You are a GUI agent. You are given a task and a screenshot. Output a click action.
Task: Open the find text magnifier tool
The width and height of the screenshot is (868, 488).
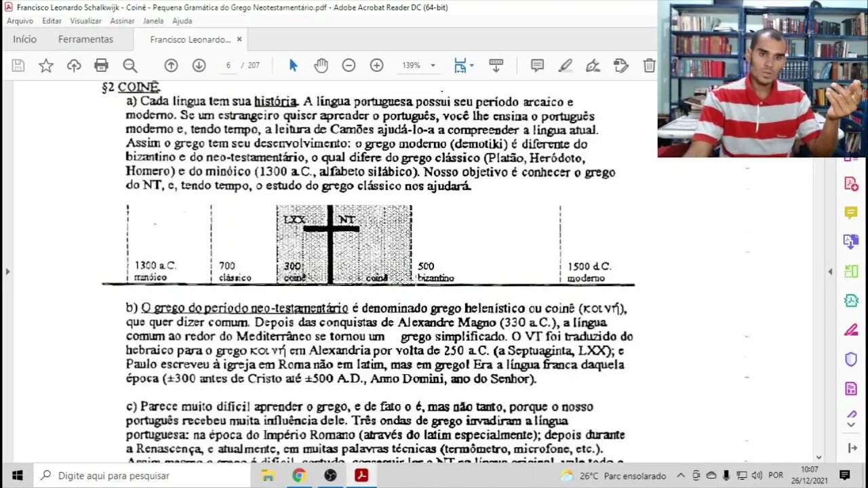click(130, 66)
